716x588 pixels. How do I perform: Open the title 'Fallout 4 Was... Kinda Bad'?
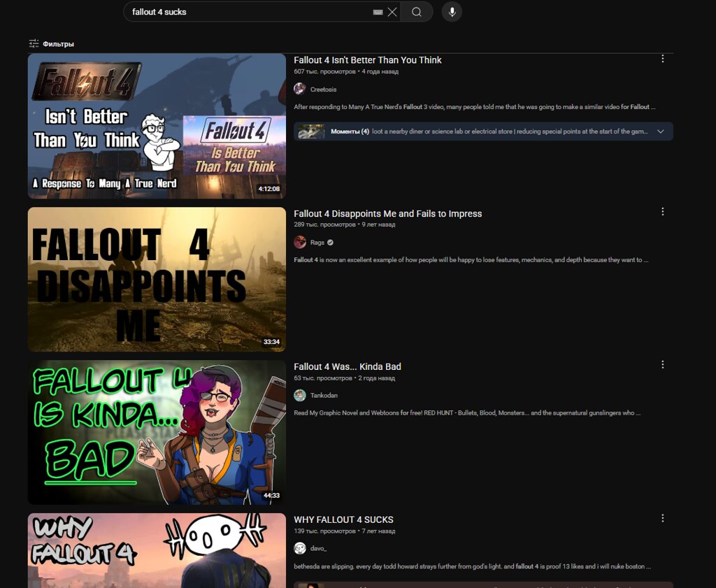(348, 366)
